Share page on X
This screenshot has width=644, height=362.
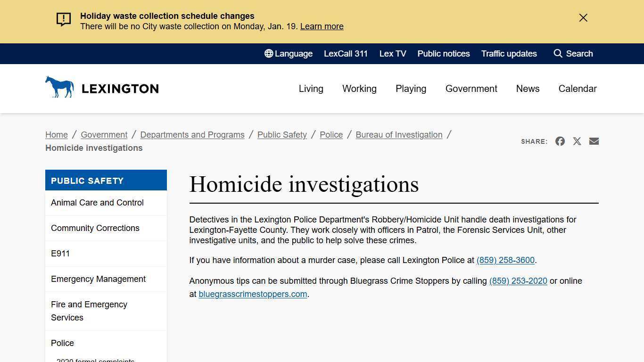pyautogui.click(x=577, y=141)
